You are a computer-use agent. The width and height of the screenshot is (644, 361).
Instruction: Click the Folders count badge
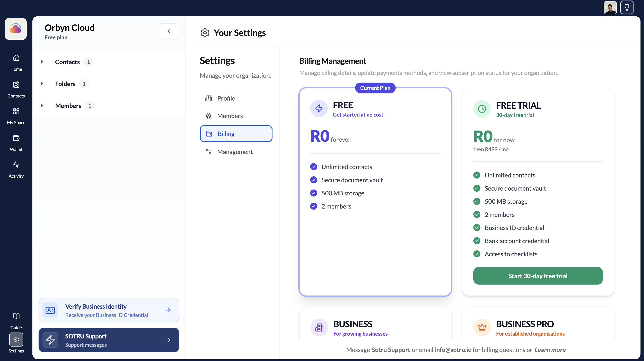(84, 84)
